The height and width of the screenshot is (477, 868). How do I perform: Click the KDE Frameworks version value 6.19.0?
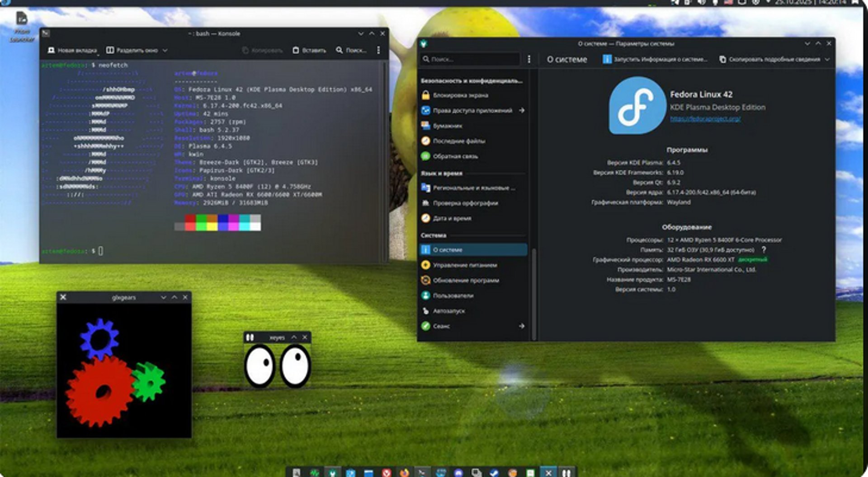(675, 173)
